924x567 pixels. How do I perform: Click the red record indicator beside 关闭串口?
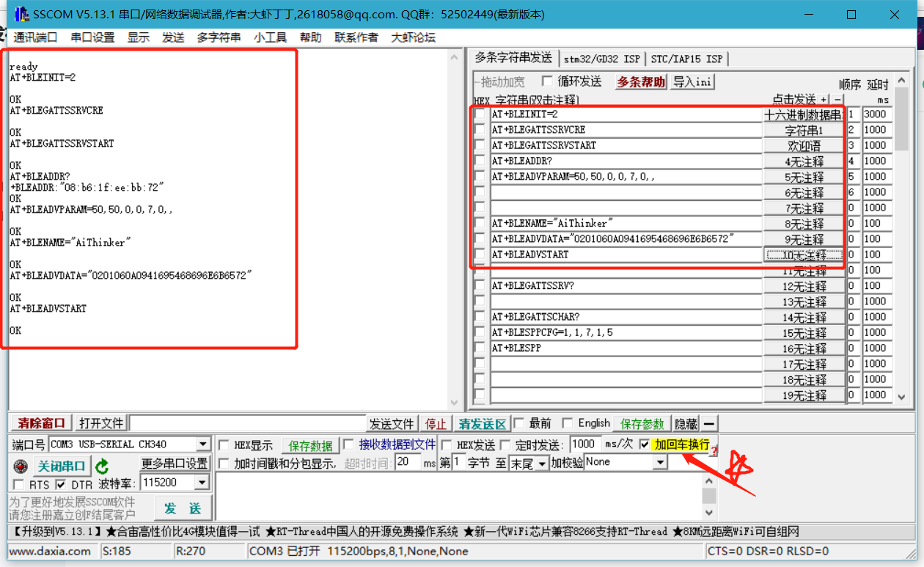click(21, 466)
